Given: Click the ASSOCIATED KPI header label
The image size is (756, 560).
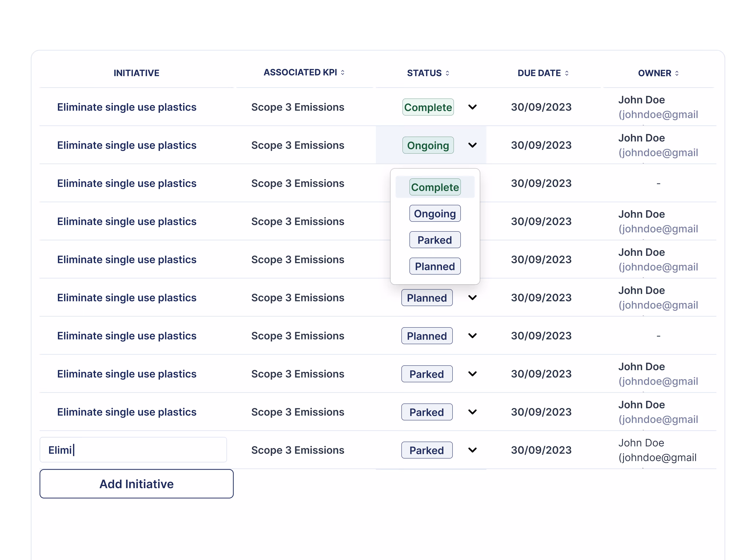Looking at the screenshot, I should coord(300,73).
